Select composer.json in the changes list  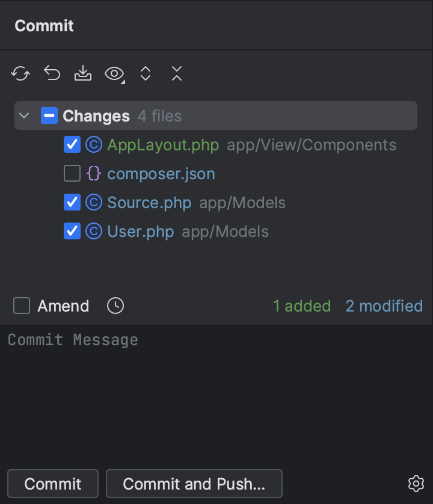tap(161, 173)
